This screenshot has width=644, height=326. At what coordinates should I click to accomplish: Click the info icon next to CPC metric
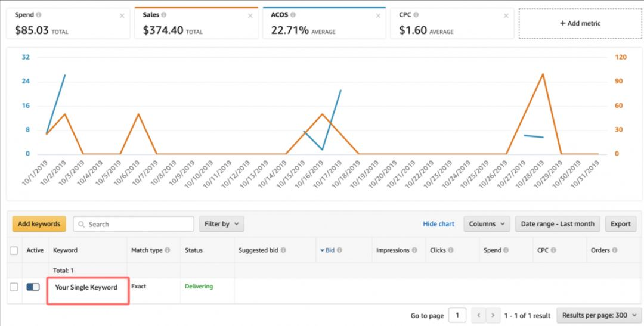pos(416,15)
